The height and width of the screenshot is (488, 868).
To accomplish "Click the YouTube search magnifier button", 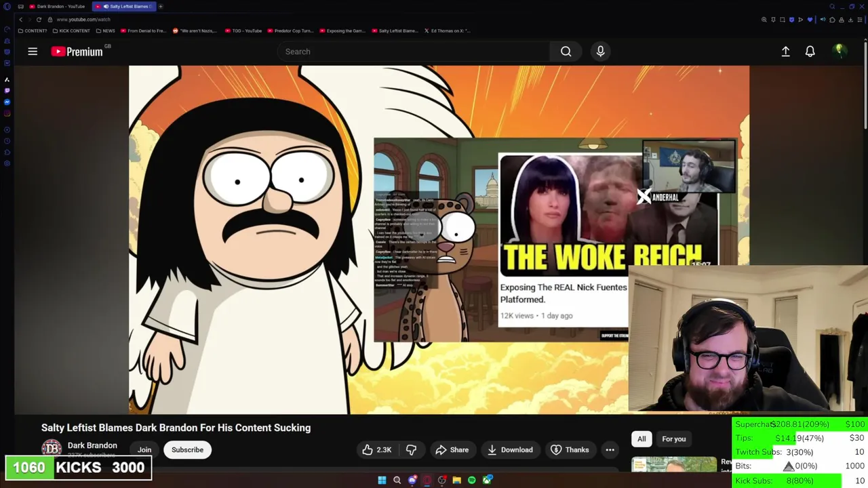I will [566, 52].
